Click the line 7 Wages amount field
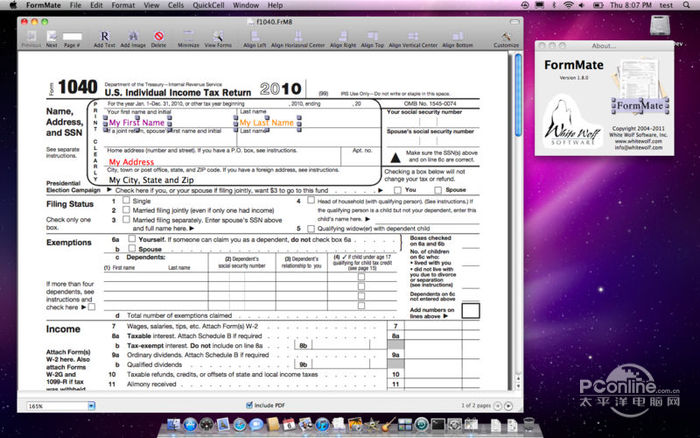 coord(433,326)
